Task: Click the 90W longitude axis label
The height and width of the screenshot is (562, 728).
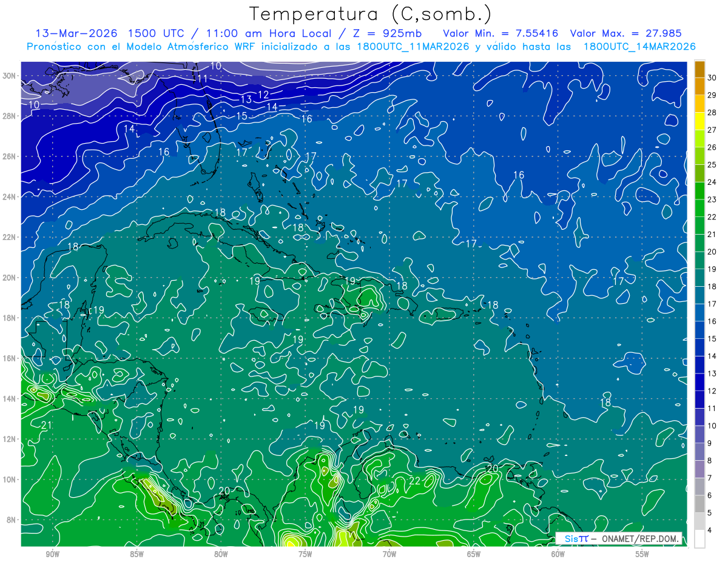Action: pos(52,554)
